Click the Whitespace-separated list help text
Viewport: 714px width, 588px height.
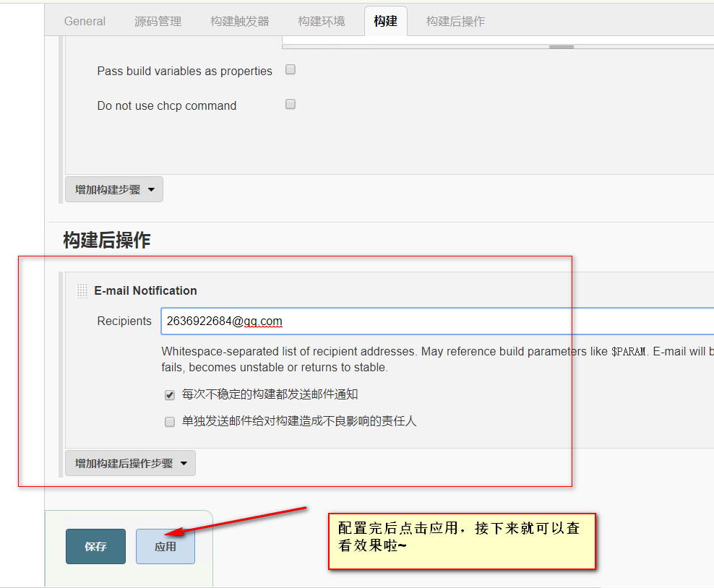coord(437,360)
